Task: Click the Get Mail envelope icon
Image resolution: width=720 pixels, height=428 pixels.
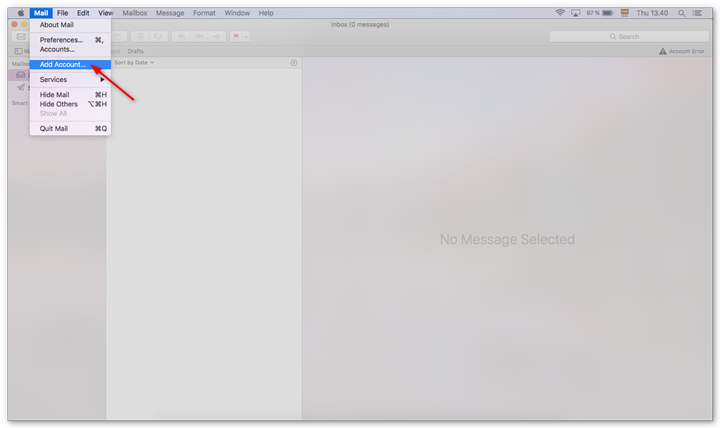Action: pyautogui.click(x=20, y=36)
